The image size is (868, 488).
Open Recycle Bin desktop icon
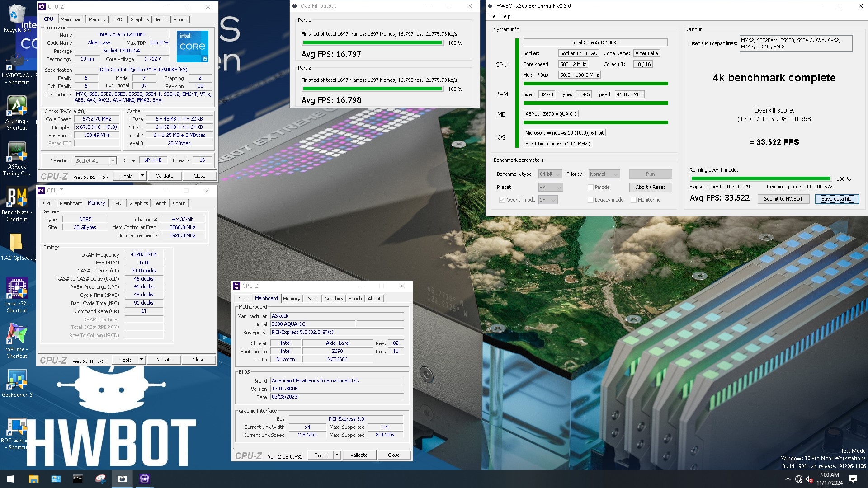[x=17, y=18]
